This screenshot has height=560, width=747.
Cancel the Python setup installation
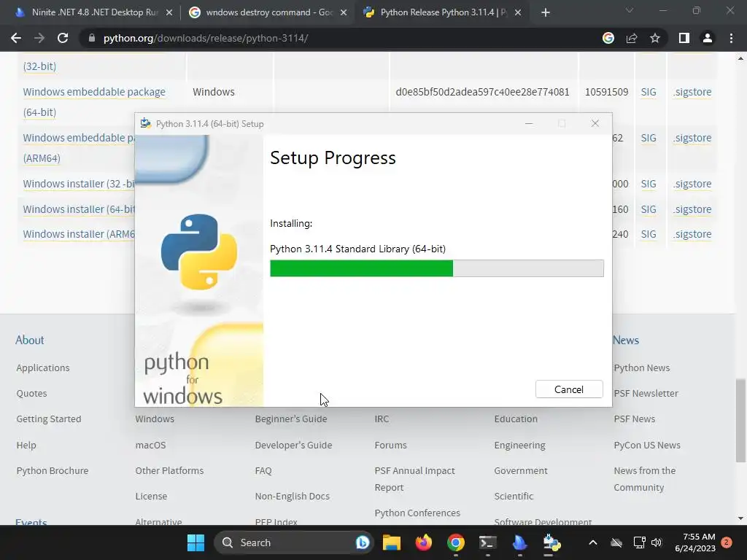click(569, 389)
